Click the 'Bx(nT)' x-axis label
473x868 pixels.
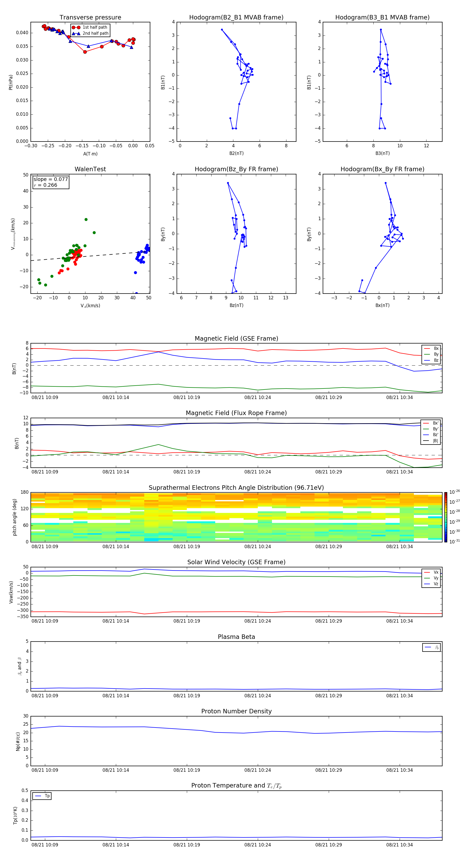[x=382, y=305]
